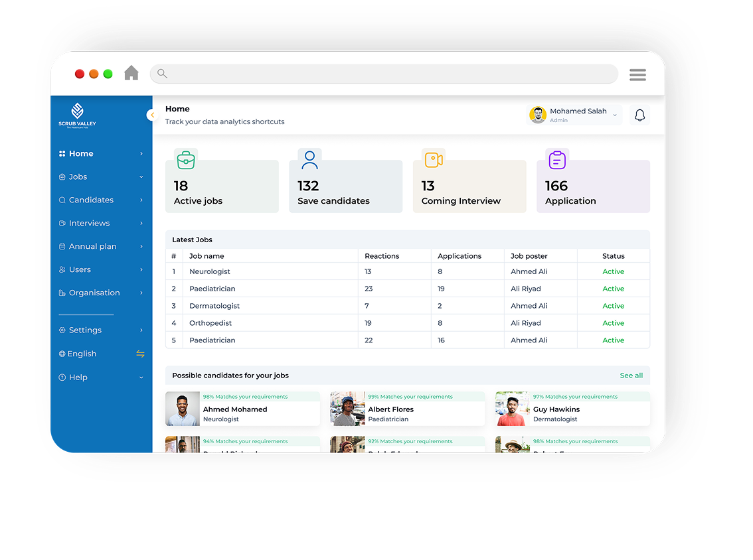Click Active status for Orthopedist
The height and width of the screenshot is (560, 753).
click(614, 323)
